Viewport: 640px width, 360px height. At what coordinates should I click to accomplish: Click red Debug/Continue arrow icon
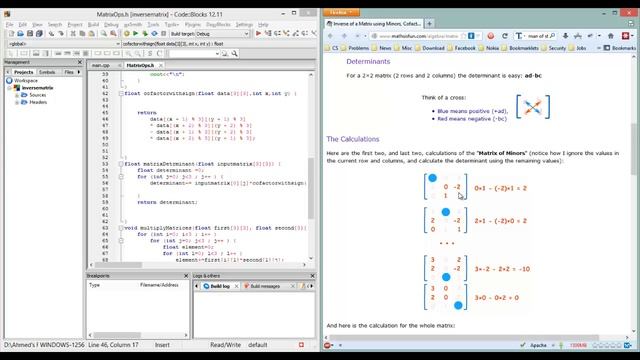point(258,34)
